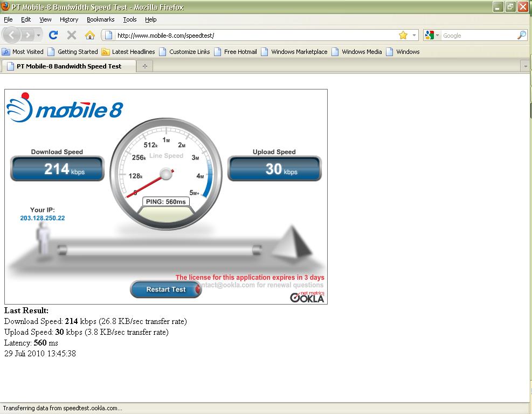Click the Download Speed 214 kbps display
The image size is (532, 414).
[57, 169]
